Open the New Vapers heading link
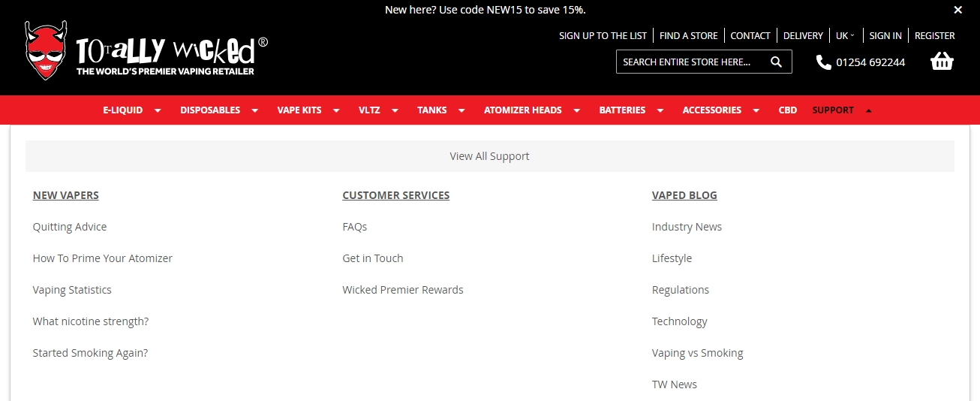Screen dimensions: 980x401 (66, 195)
